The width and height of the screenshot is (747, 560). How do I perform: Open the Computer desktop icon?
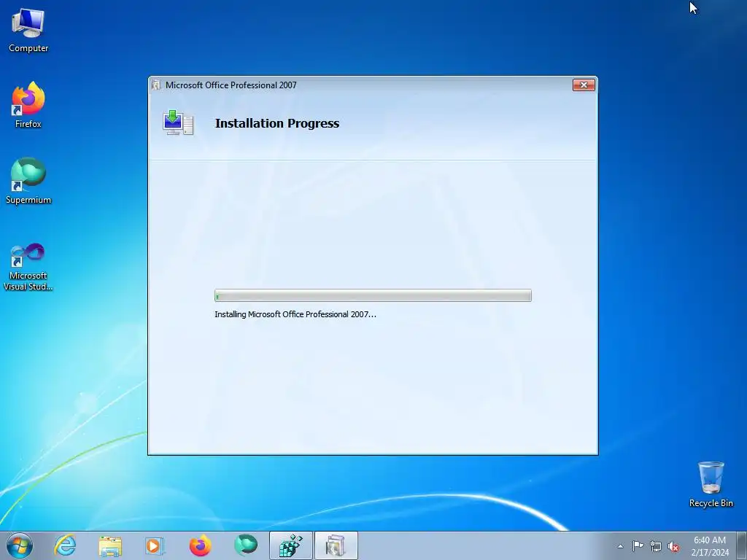[x=28, y=31]
